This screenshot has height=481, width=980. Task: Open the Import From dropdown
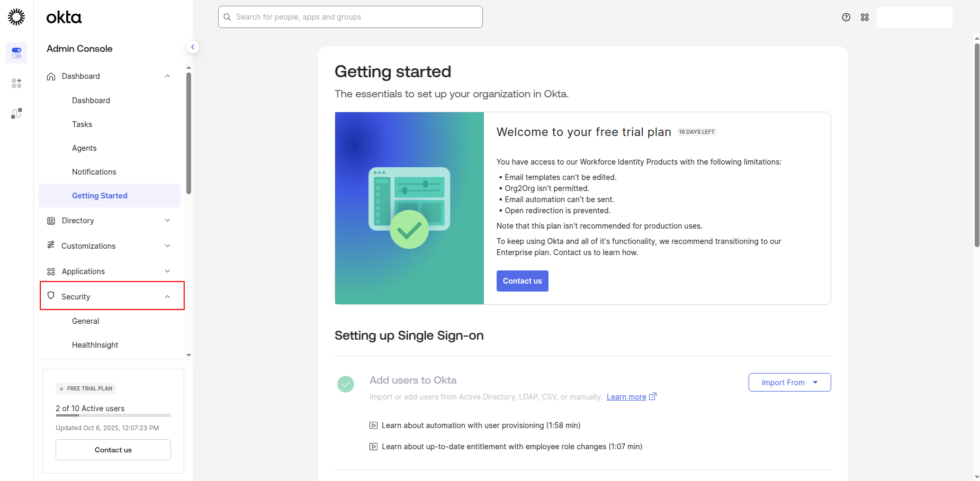click(x=789, y=383)
